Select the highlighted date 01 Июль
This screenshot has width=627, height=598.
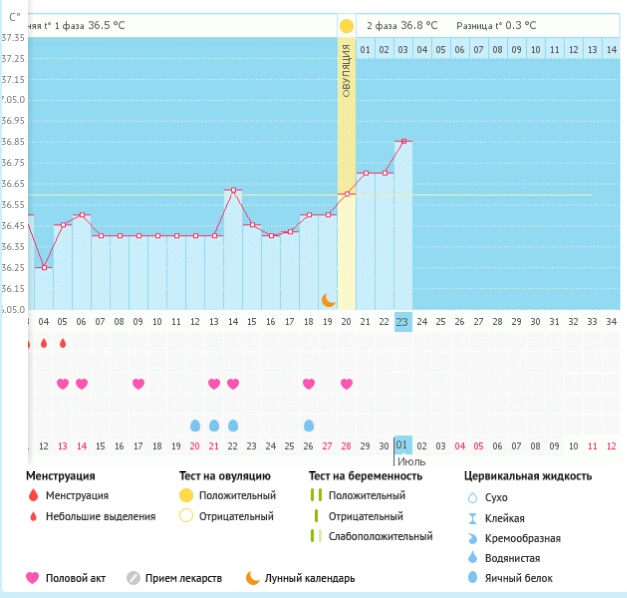coord(403,446)
